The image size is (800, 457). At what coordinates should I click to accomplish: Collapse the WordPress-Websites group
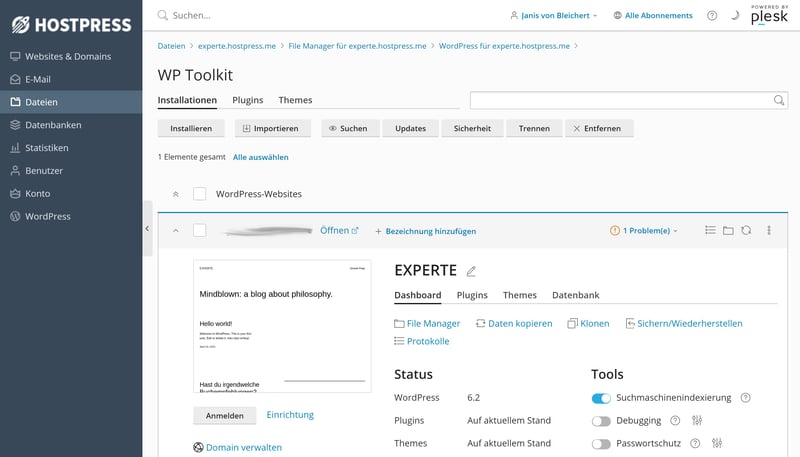click(176, 194)
